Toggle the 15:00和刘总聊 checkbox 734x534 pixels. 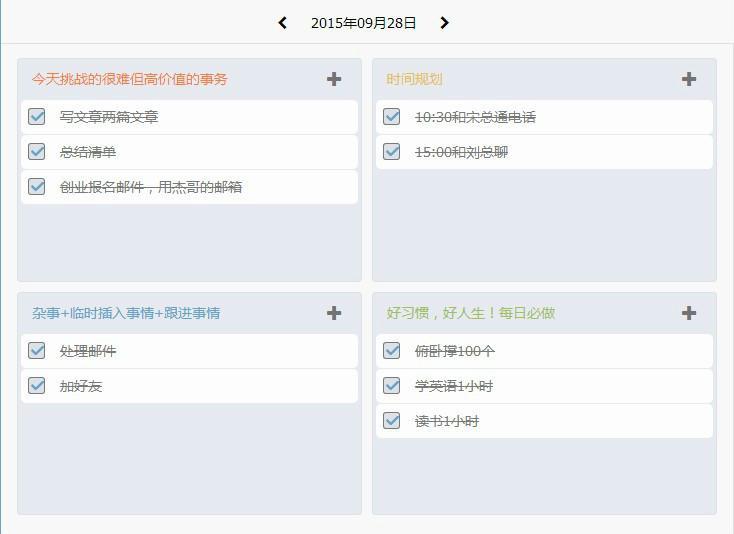[392, 152]
